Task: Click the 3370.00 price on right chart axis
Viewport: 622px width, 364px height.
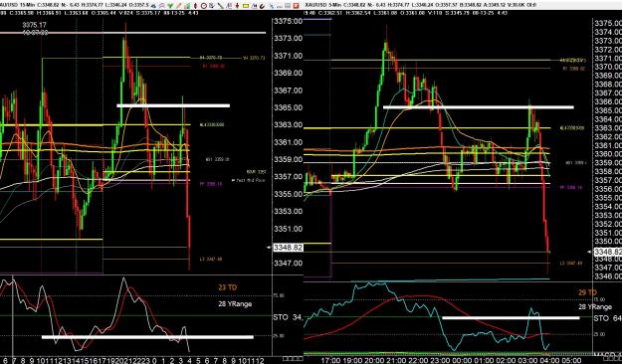Action: click(608, 67)
